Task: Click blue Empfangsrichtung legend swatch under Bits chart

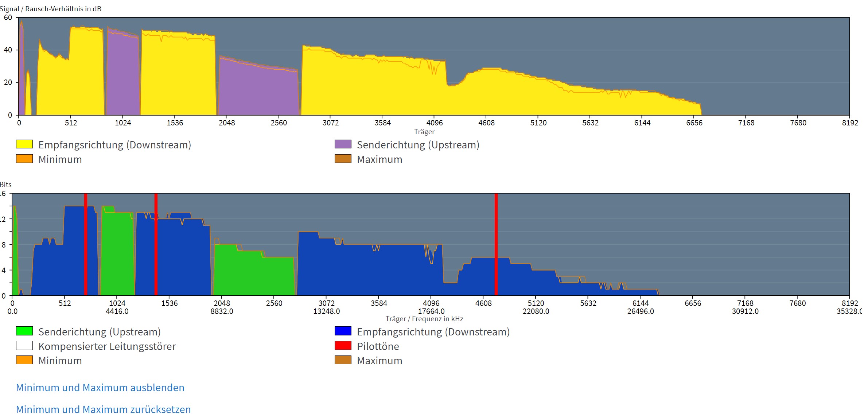Action: coord(343,331)
